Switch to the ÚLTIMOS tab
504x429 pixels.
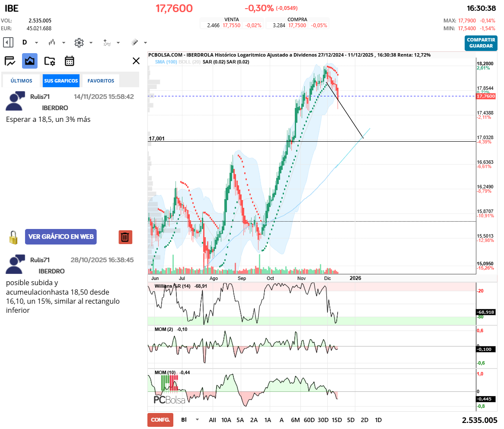click(x=22, y=81)
